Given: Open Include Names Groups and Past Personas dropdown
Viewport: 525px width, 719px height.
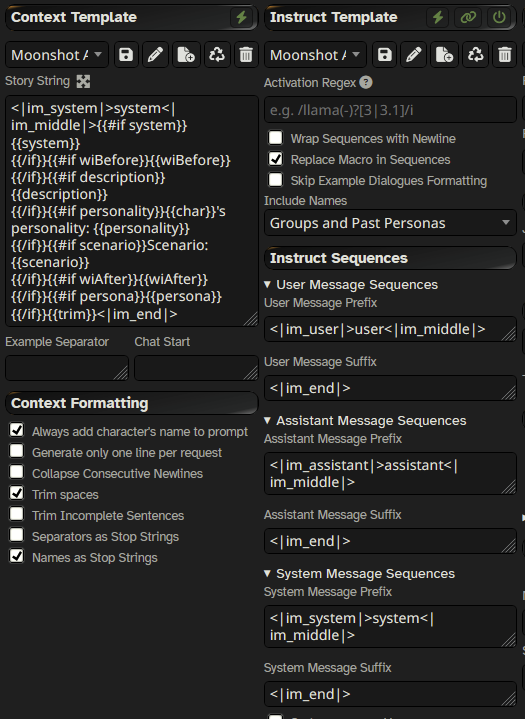Looking at the screenshot, I should click(x=390, y=223).
